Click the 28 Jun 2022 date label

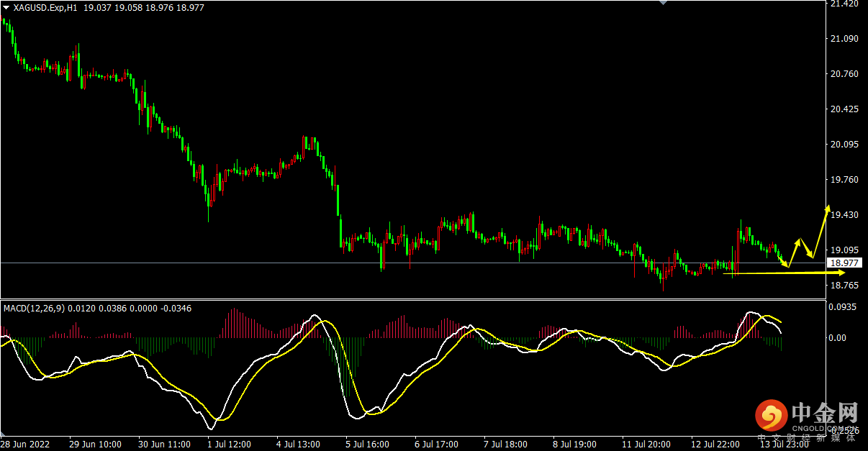(24, 444)
